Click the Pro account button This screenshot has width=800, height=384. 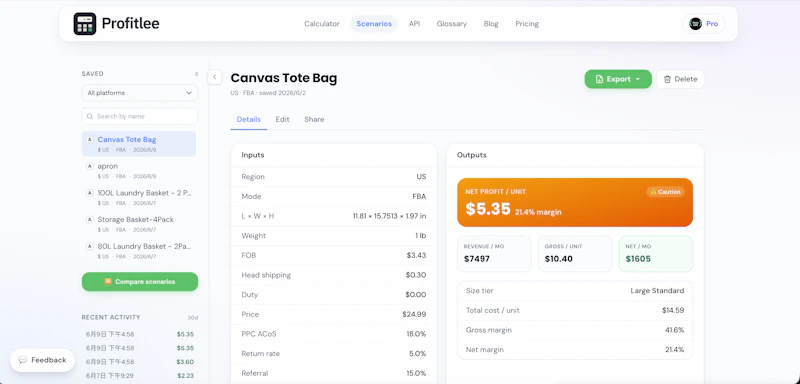pyautogui.click(x=704, y=23)
